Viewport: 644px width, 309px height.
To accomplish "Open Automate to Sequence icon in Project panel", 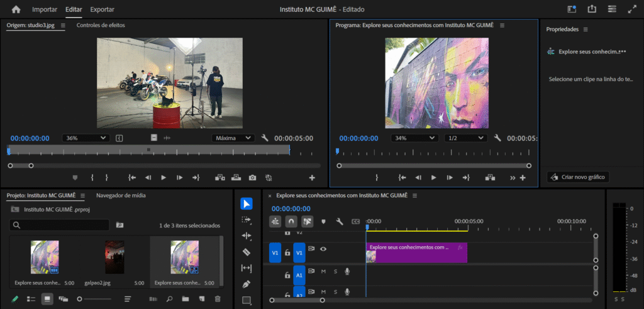I will pos(153,299).
